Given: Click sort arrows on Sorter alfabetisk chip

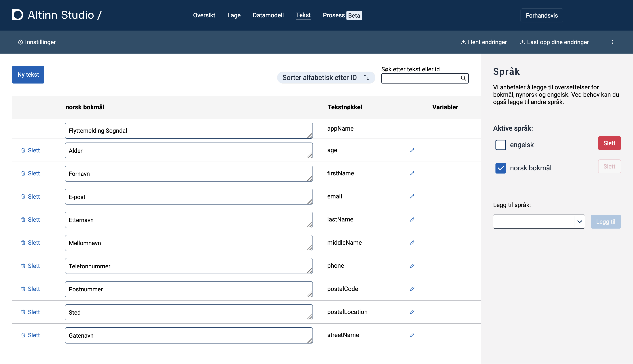Looking at the screenshot, I should [366, 77].
